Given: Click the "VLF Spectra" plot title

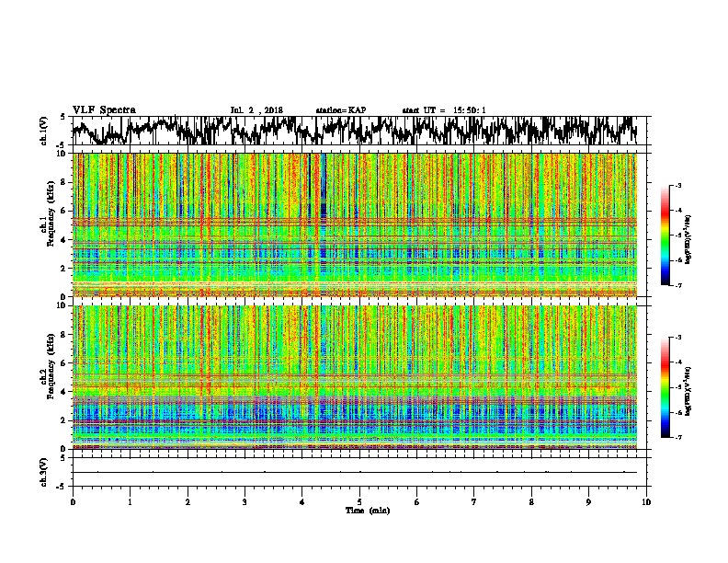Looking at the screenshot, I should coord(104,110).
